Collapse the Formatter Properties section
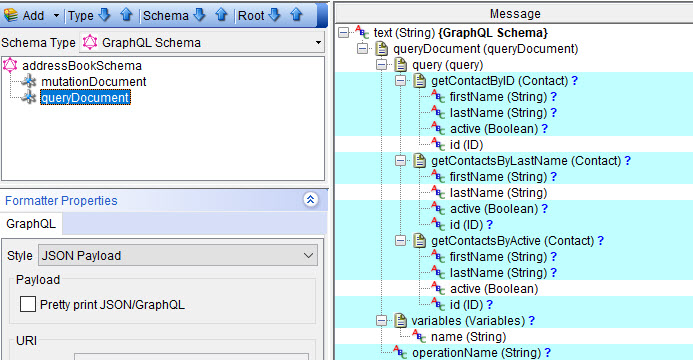Screen dimensions: 693x360 click(310, 200)
